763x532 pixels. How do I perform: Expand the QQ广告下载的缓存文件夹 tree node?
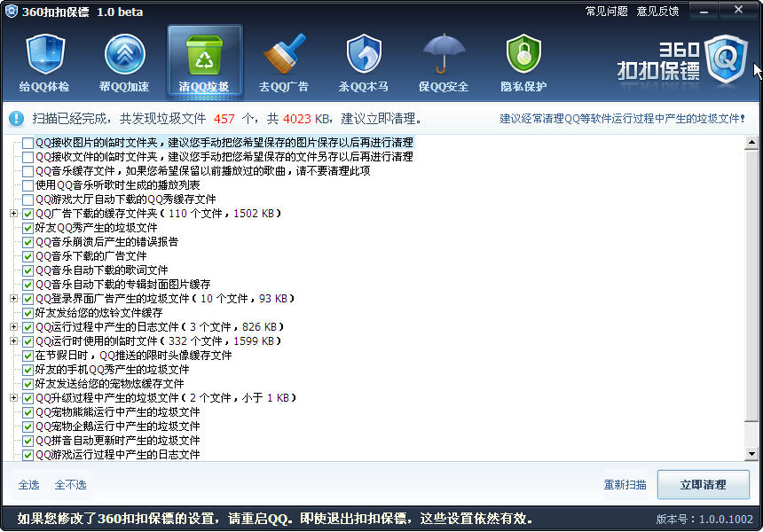coord(13,214)
